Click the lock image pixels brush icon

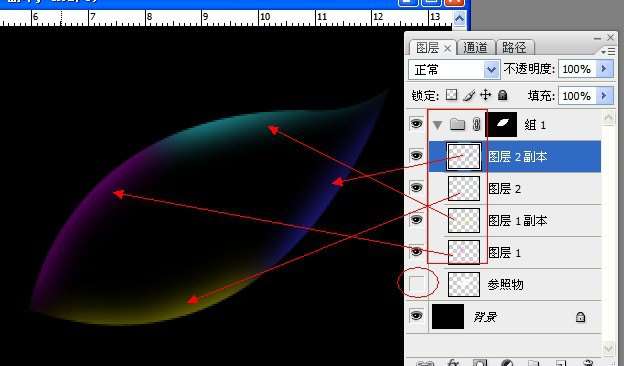[x=469, y=95]
